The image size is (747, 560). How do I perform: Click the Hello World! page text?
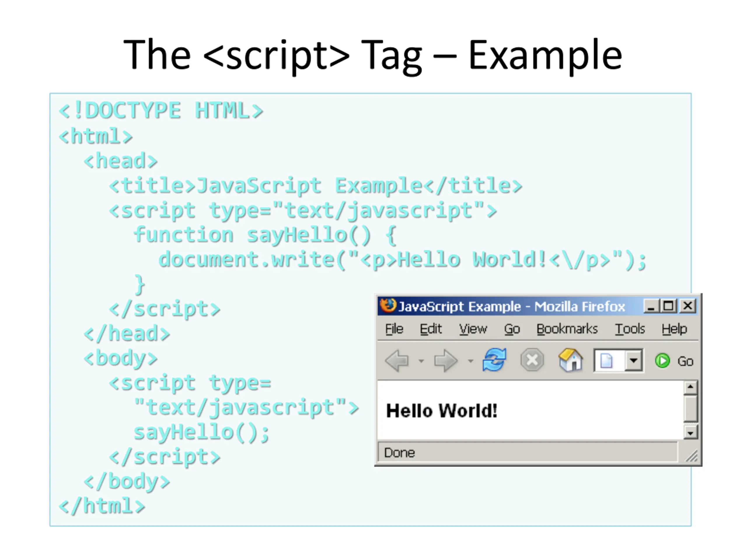pyautogui.click(x=441, y=411)
